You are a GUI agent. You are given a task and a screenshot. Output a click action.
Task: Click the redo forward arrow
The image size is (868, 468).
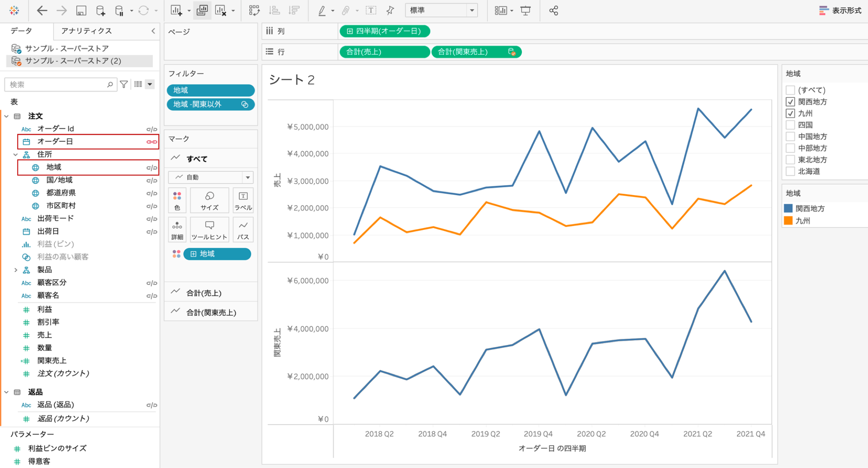(61, 10)
